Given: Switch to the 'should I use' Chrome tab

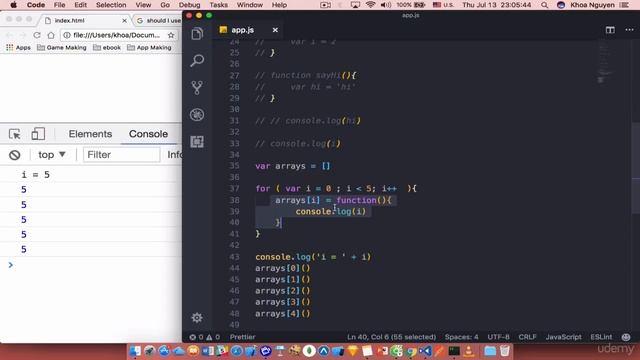Looking at the screenshot, I should tap(158, 20).
